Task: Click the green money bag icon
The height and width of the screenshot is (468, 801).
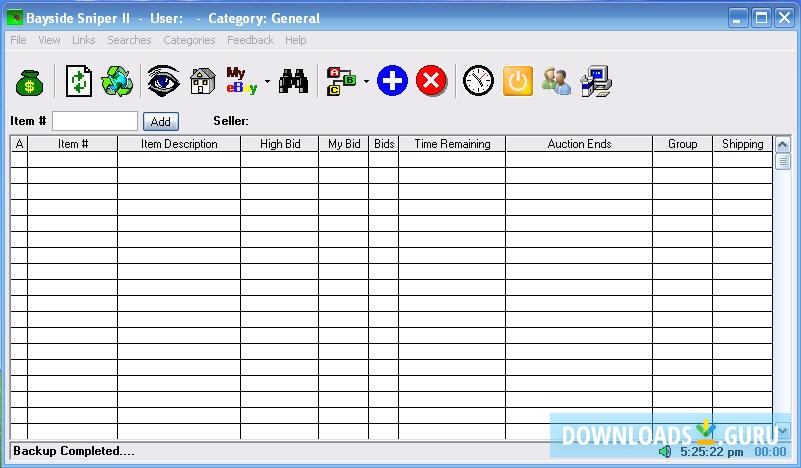Action: (29, 82)
